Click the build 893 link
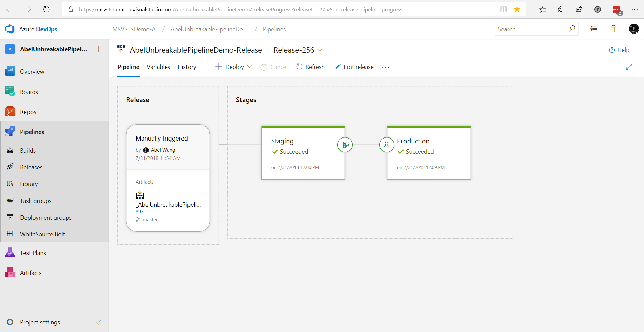The width and height of the screenshot is (644, 332). click(x=140, y=212)
